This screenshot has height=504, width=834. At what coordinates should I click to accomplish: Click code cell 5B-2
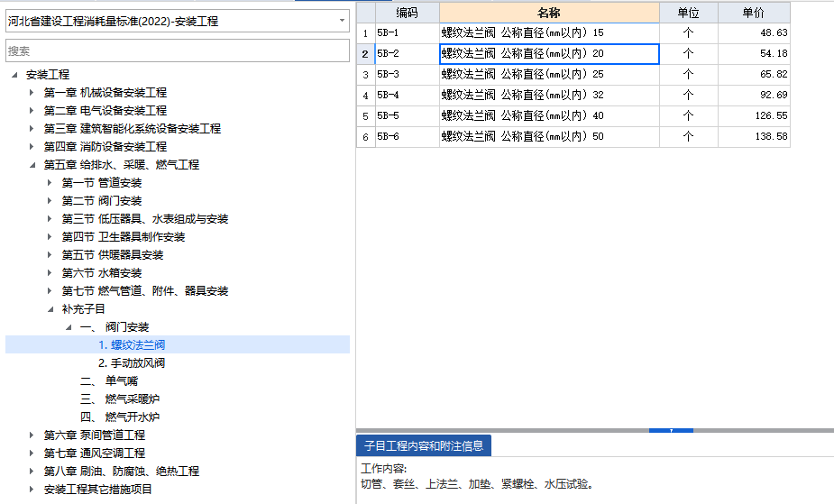[x=408, y=54]
